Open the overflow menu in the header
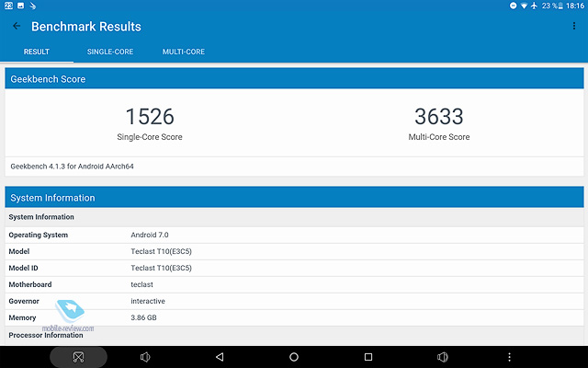The width and height of the screenshot is (588, 368). tap(573, 26)
